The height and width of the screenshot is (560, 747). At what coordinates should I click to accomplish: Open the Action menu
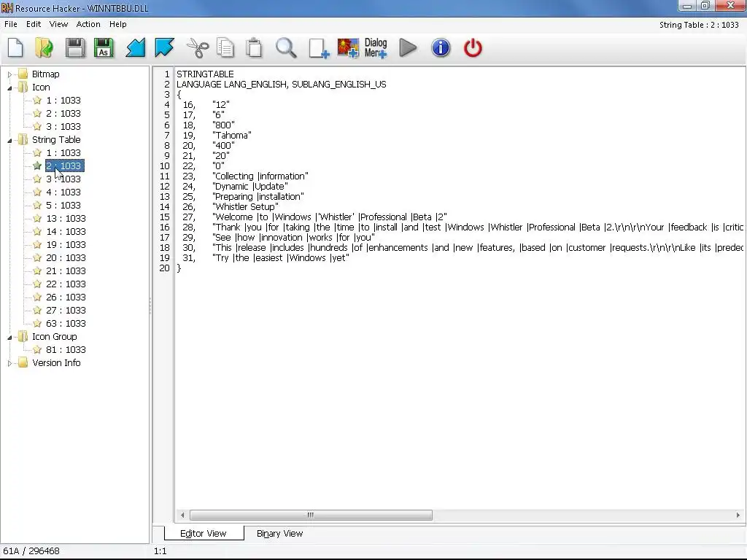click(88, 24)
